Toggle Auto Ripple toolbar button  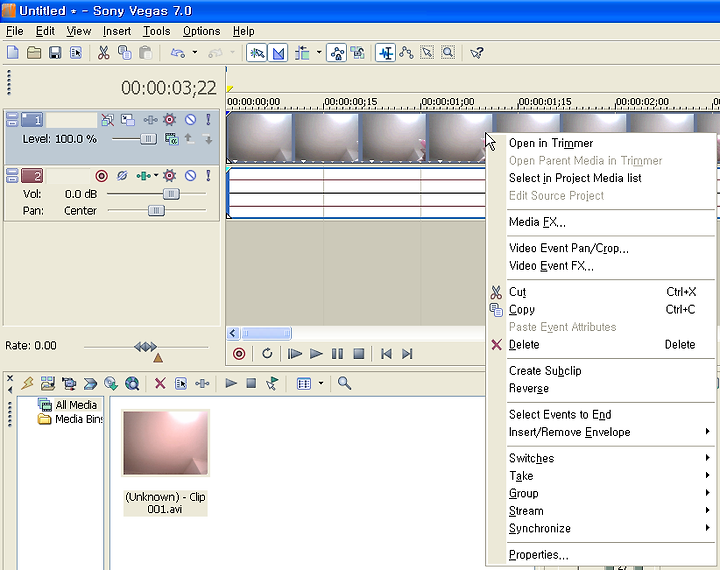(302, 53)
